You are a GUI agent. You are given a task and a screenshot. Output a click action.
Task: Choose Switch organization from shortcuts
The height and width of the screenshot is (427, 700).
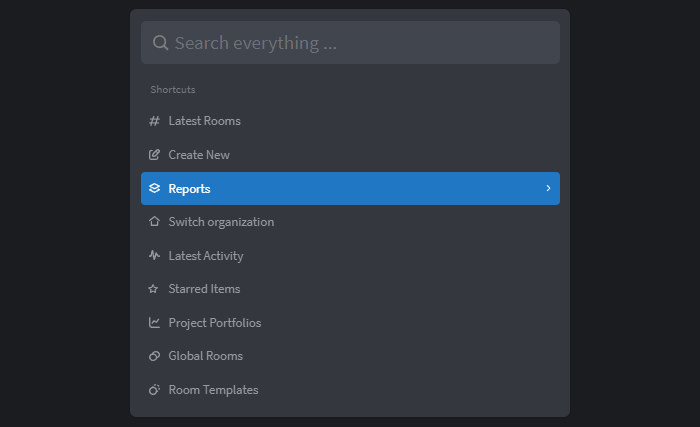[x=350, y=222]
